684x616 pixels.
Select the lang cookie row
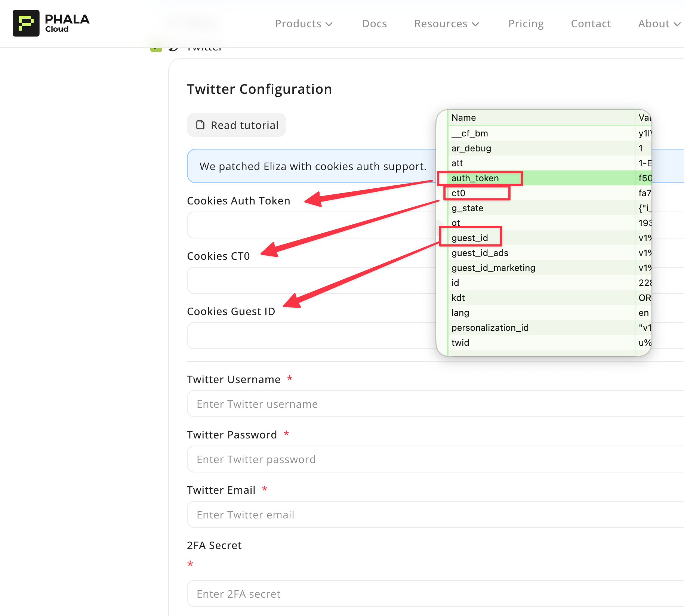pos(549,313)
